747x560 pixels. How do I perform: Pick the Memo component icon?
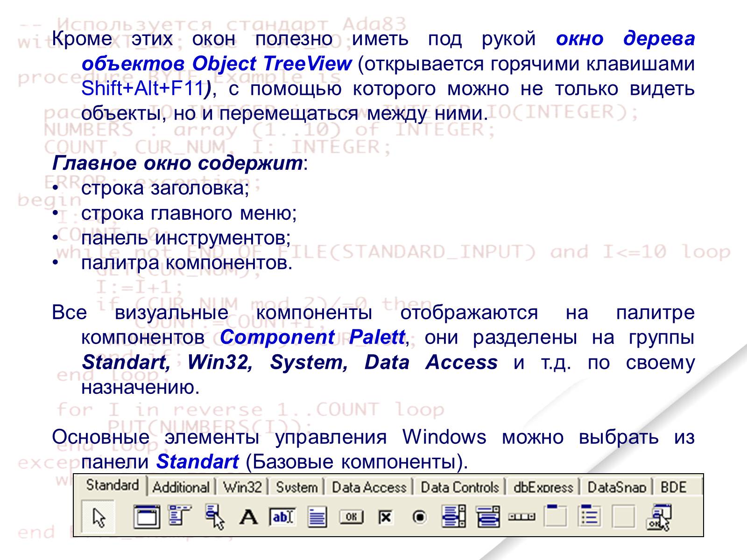coord(317,517)
